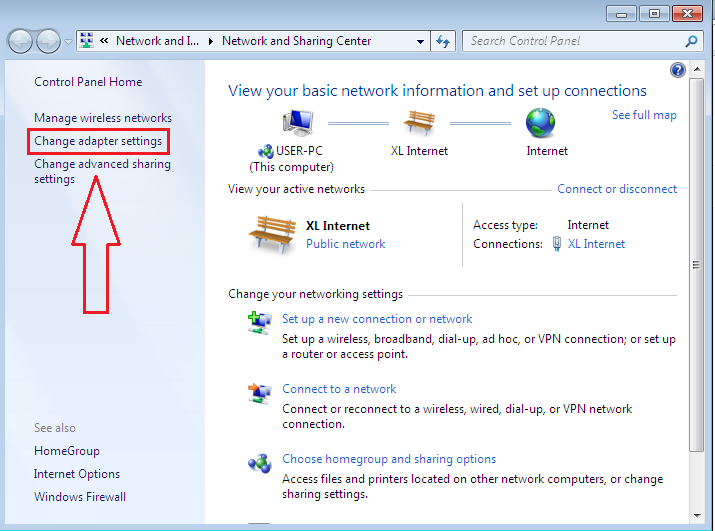Open Manage wireless networks
The image size is (715, 531).
point(103,118)
